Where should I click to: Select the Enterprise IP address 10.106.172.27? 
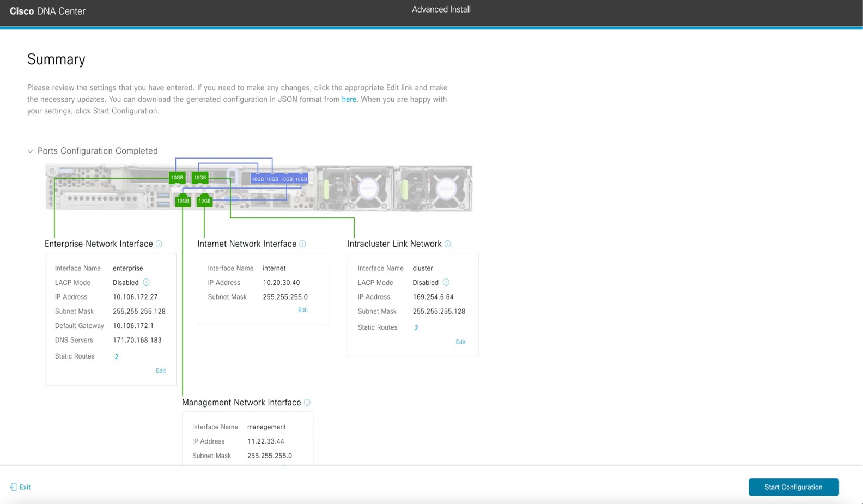click(x=135, y=297)
